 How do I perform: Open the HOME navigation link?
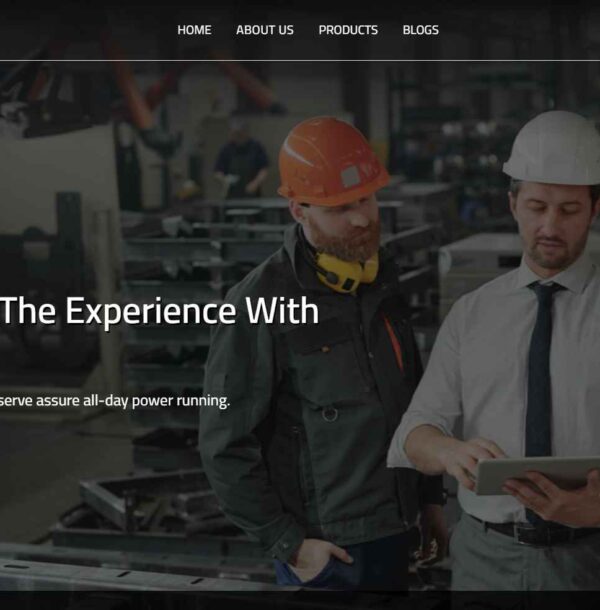194,30
